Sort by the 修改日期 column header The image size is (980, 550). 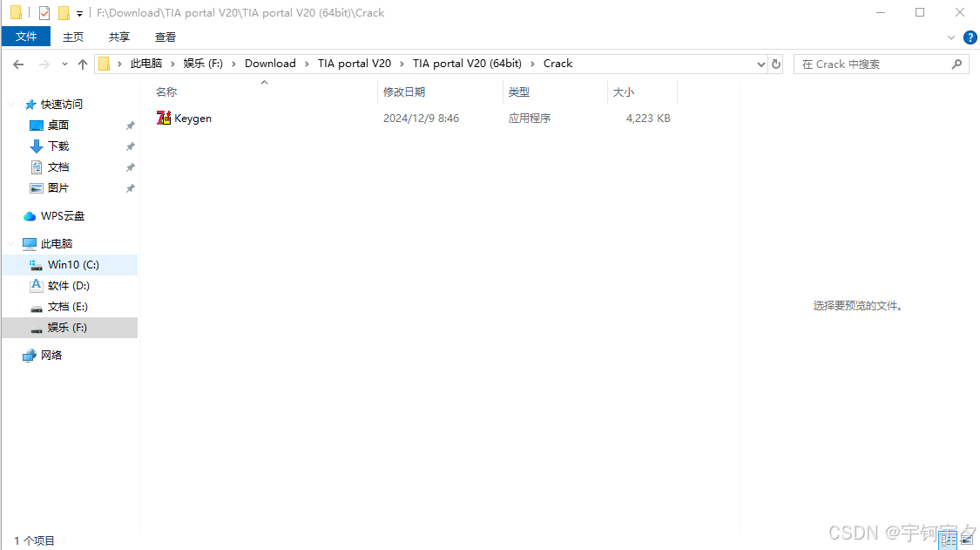coord(404,92)
